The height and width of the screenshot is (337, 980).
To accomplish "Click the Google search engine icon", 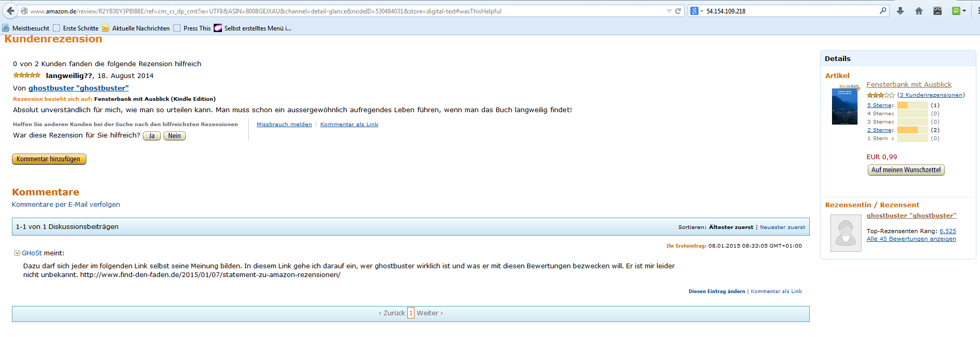I will point(694,11).
